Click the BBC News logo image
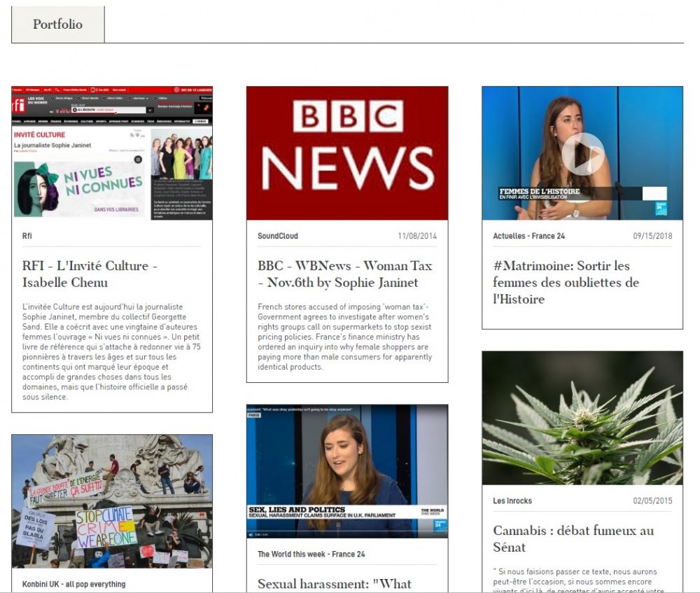The width and height of the screenshot is (700, 593). (x=347, y=153)
